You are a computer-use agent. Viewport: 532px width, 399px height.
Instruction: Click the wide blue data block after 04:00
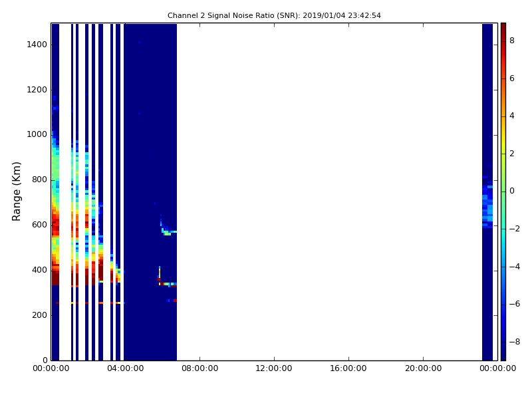coord(150,192)
